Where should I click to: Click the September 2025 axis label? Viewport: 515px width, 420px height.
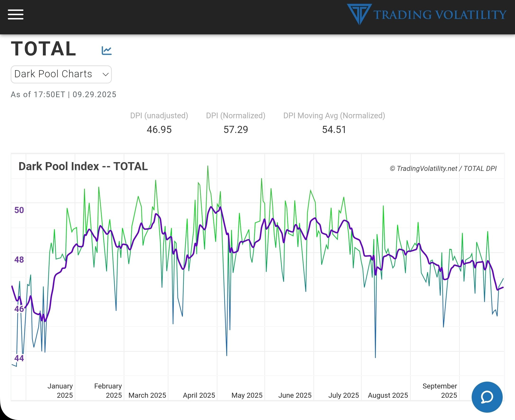click(440, 390)
